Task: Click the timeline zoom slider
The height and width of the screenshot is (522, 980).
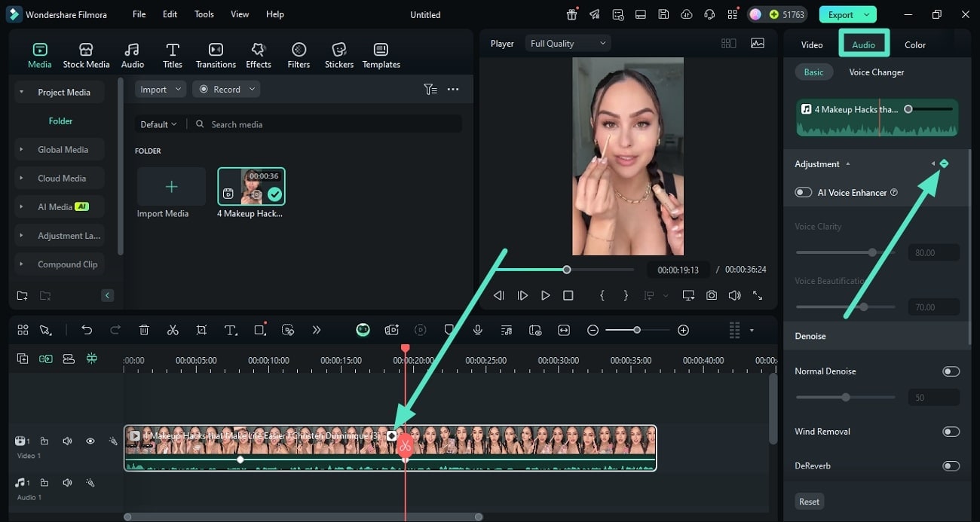Action: [637, 330]
